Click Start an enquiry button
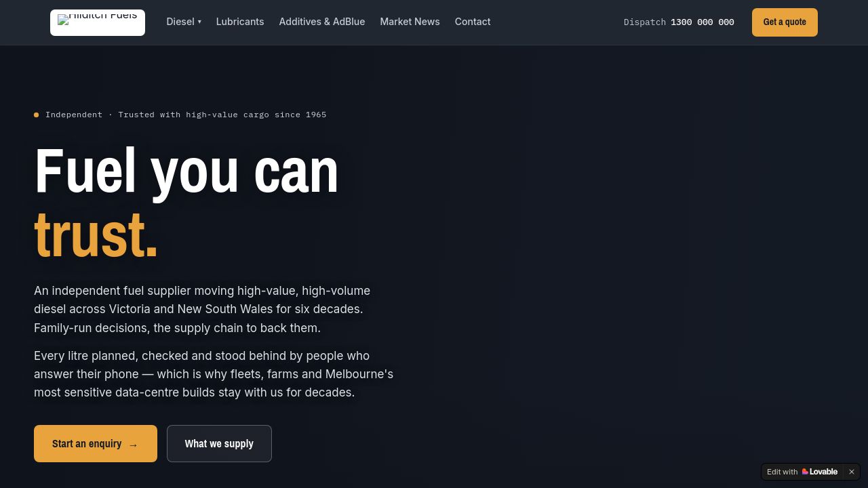 pos(96,444)
